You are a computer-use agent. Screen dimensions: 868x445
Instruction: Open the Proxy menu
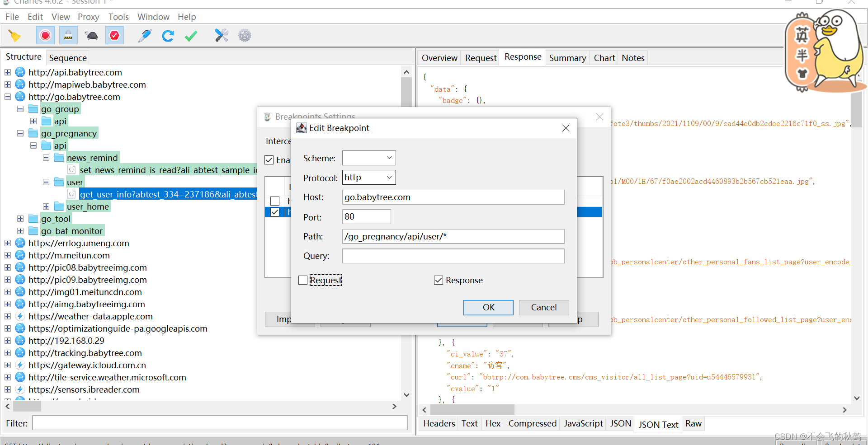click(x=88, y=17)
